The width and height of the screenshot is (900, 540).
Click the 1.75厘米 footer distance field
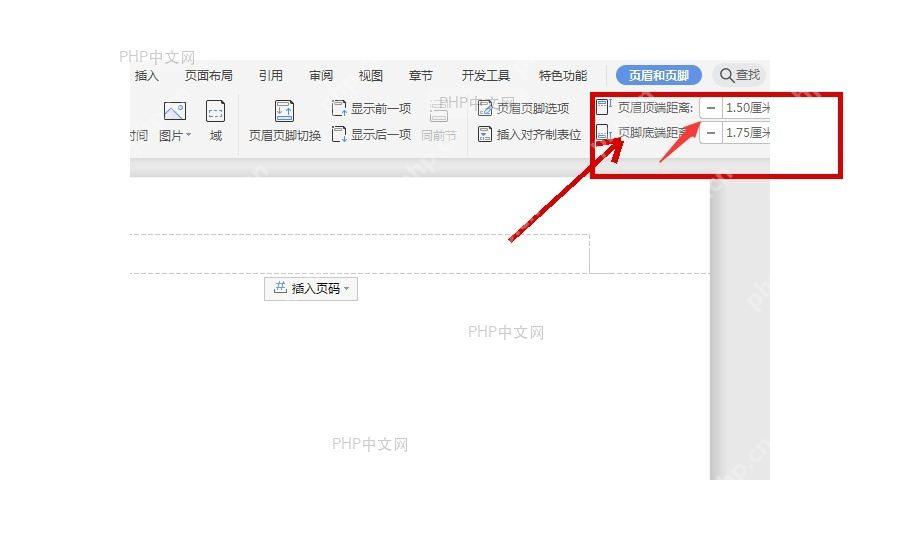(x=746, y=133)
